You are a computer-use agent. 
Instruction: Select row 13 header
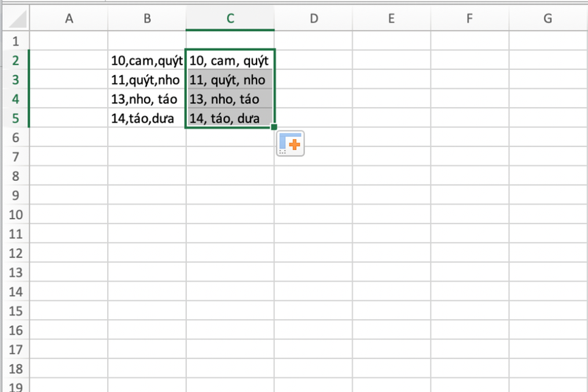(x=15, y=272)
